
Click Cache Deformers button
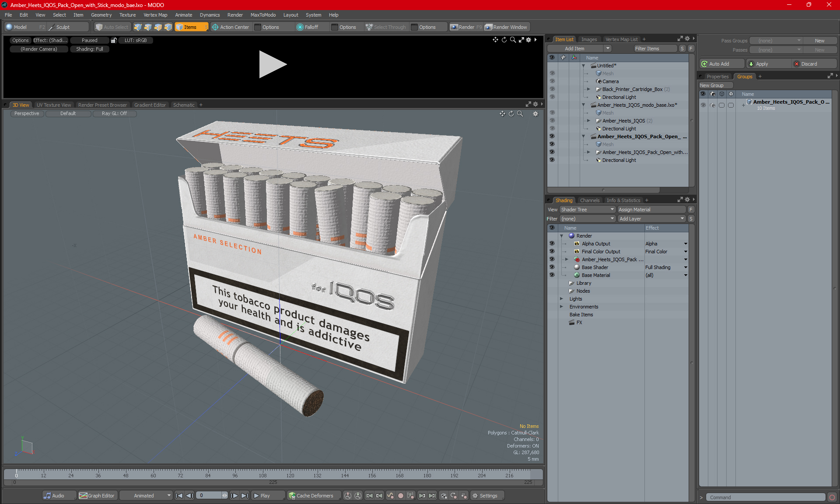point(313,496)
